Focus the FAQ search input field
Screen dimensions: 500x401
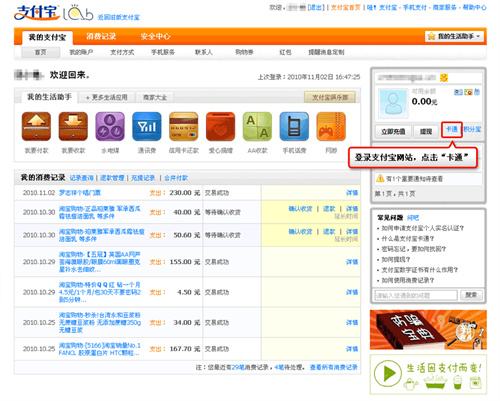416,295
